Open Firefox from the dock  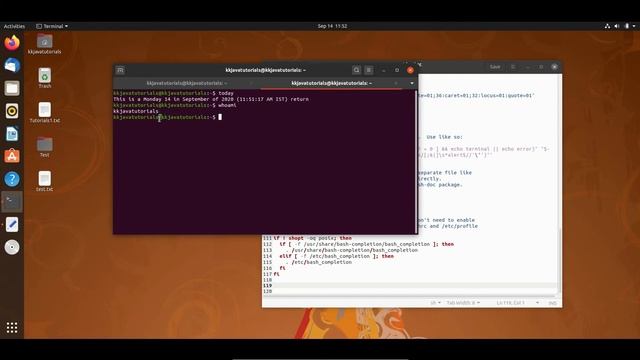click(12, 42)
